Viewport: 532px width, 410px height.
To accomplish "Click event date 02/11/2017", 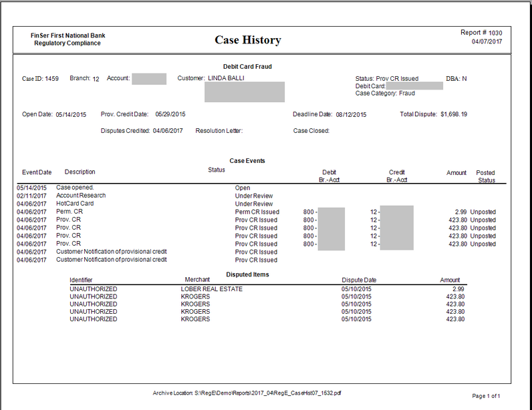I will pos(31,196).
